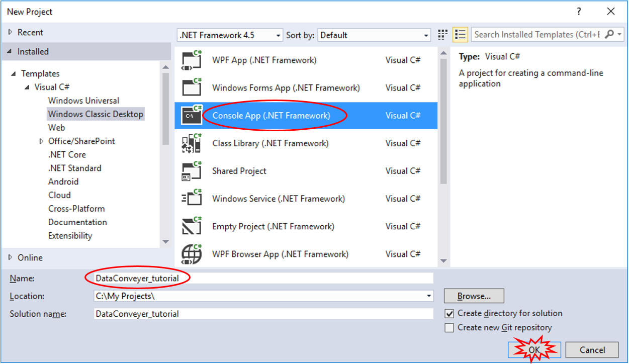Switch template display to small icons view
Screen dimensions: 629x364
(x=442, y=34)
